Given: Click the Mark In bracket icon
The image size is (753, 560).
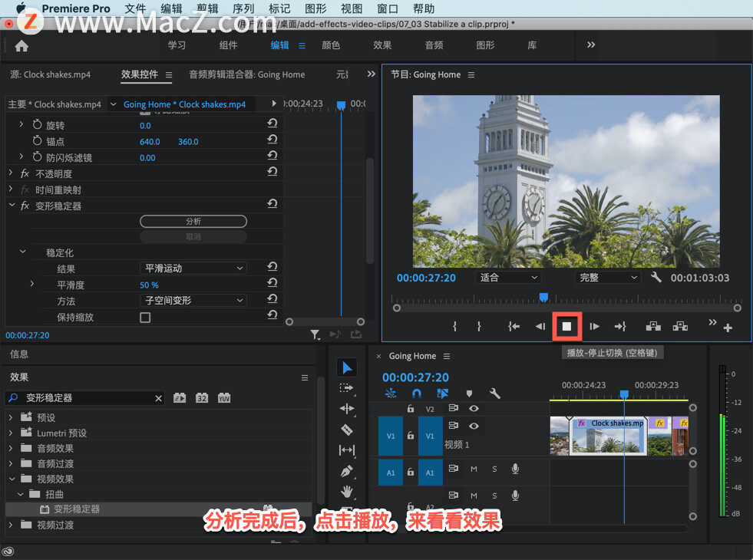Looking at the screenshot, I should [455, 327].
